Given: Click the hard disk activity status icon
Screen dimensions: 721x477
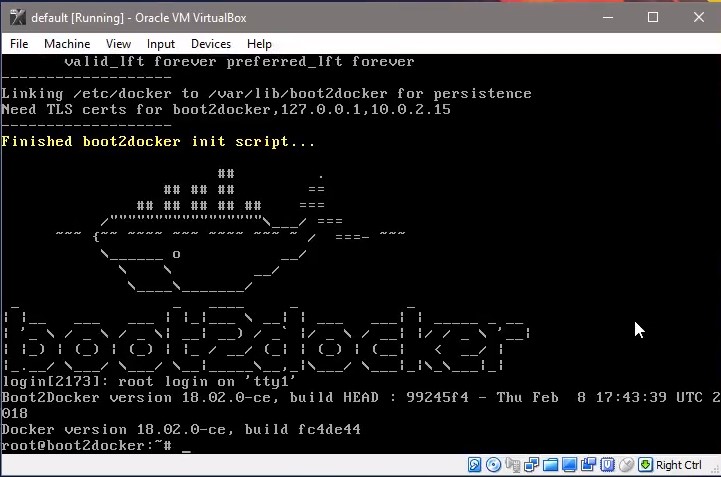Looking at the screenshot, I should [x=475, y=465].
